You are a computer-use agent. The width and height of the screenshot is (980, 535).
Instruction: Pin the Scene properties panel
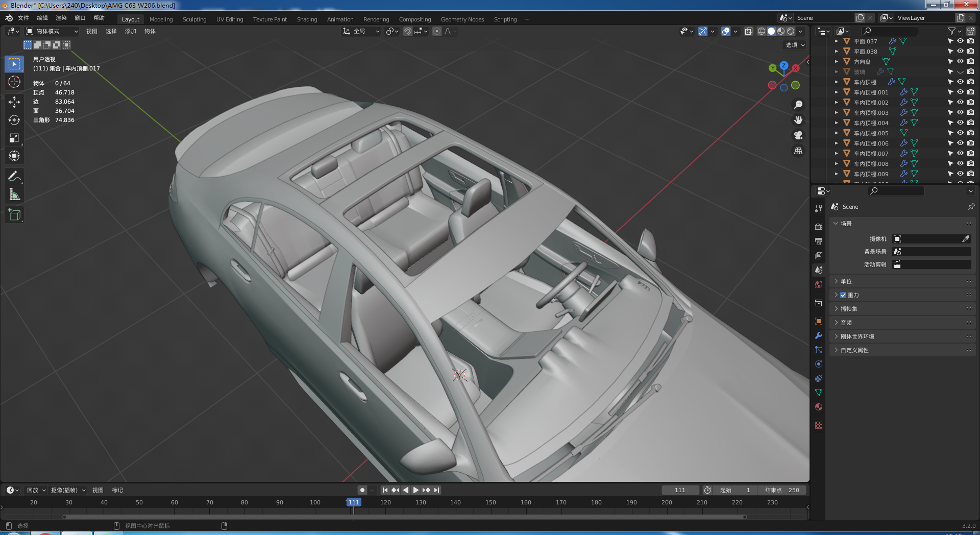tap(971, 207)
